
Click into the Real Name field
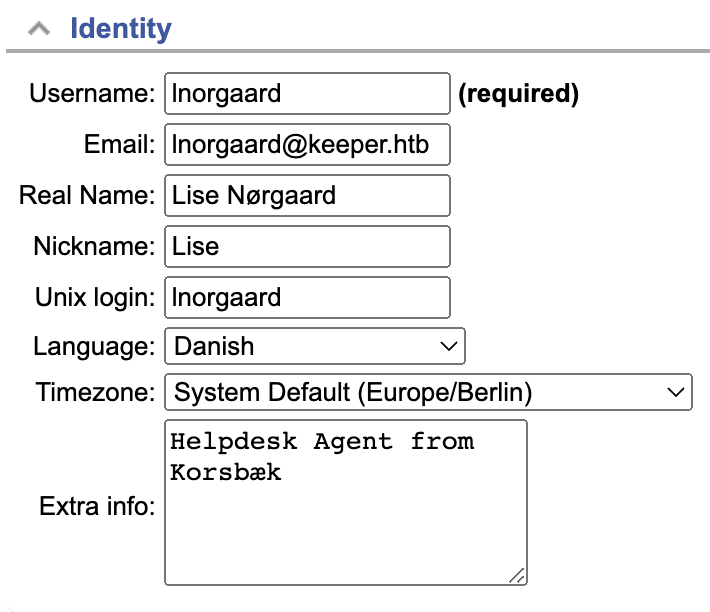(307, 196)
